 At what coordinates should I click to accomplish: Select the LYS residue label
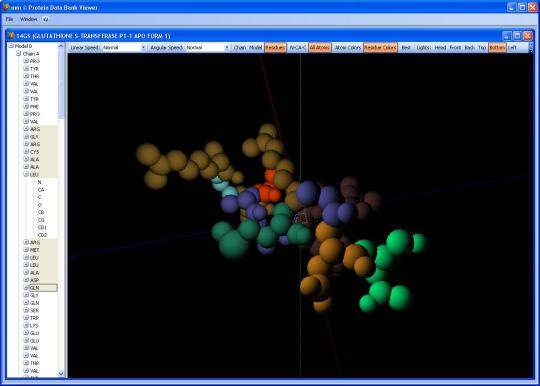pos(34,326)
